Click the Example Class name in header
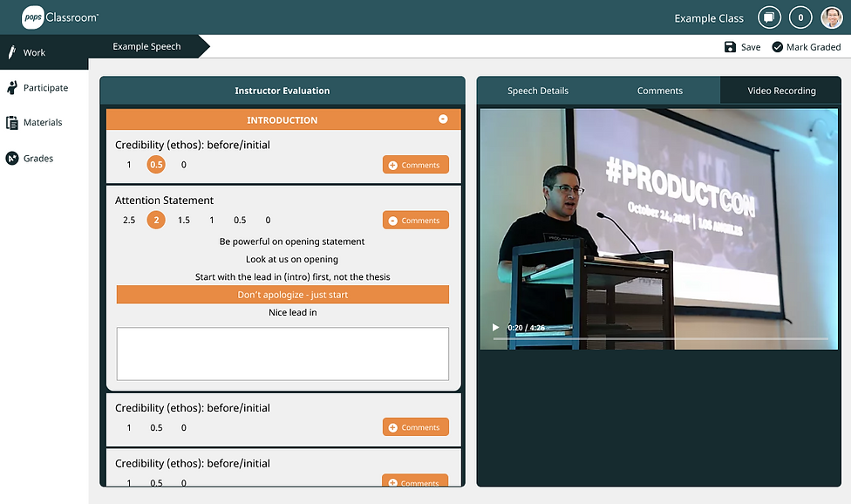Image resolution: width=851 pixels, height=504 pixels. pos(709,18)
